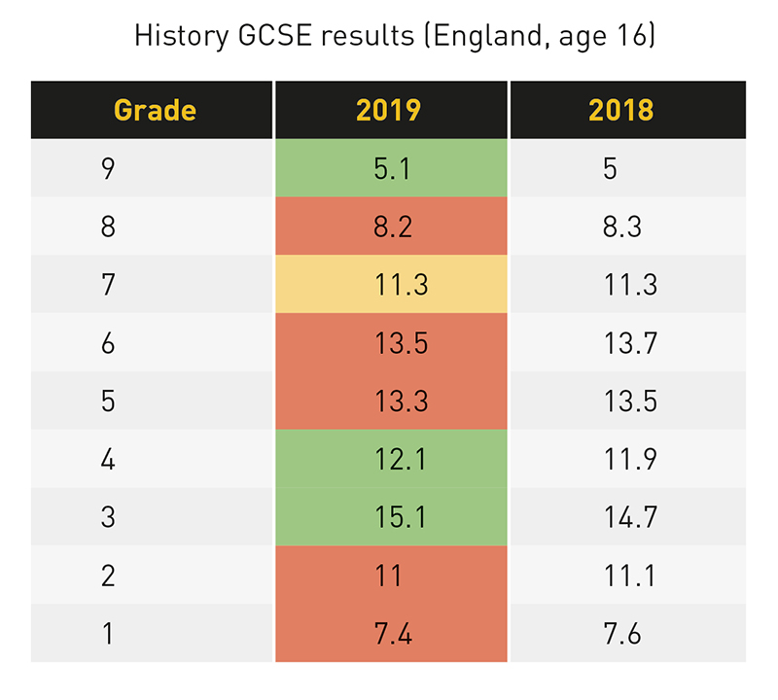Click the 13.3 cell for grade 5
This screenshot has width=778, height=700.
[391, 401]
